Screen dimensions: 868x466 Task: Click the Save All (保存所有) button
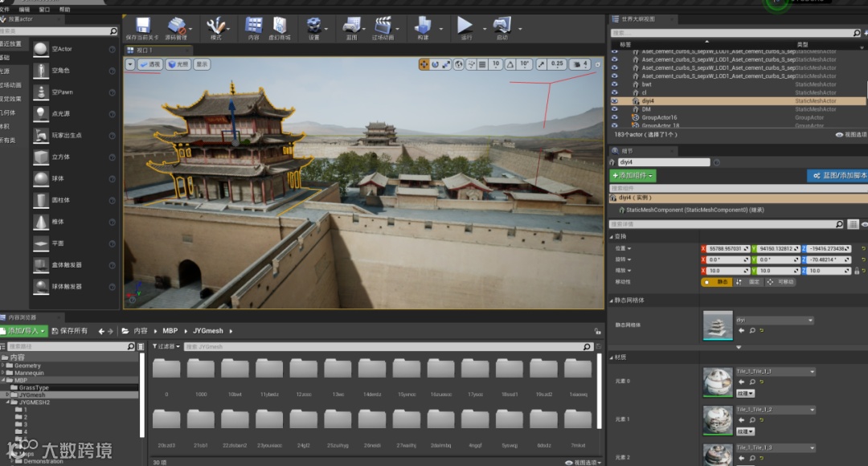coord(69,331)
